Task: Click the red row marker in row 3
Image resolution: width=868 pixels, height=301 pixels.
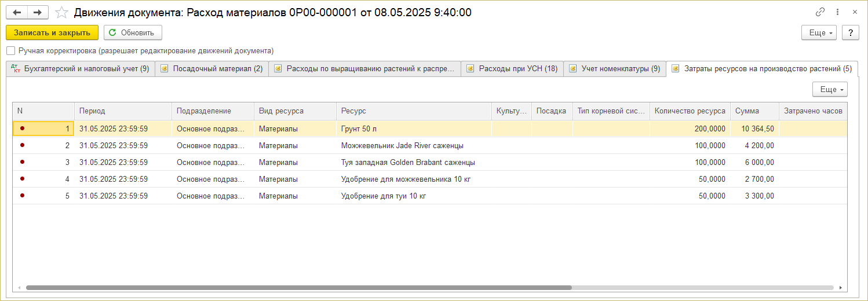Action: coord(23,162)
